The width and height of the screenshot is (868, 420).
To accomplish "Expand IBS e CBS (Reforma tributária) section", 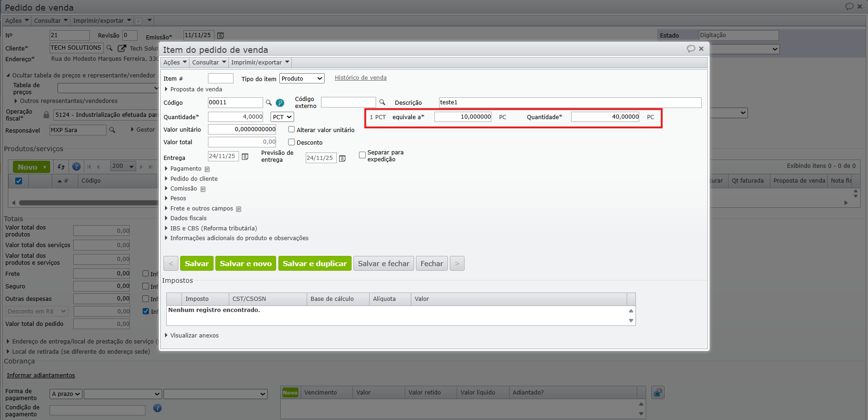I will [211, 229].
